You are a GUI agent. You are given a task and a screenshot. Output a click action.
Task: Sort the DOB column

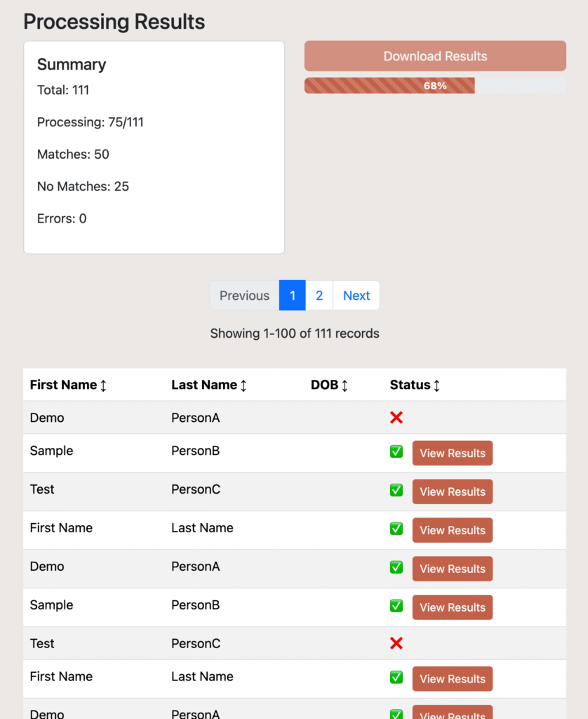tap(330, 385)
